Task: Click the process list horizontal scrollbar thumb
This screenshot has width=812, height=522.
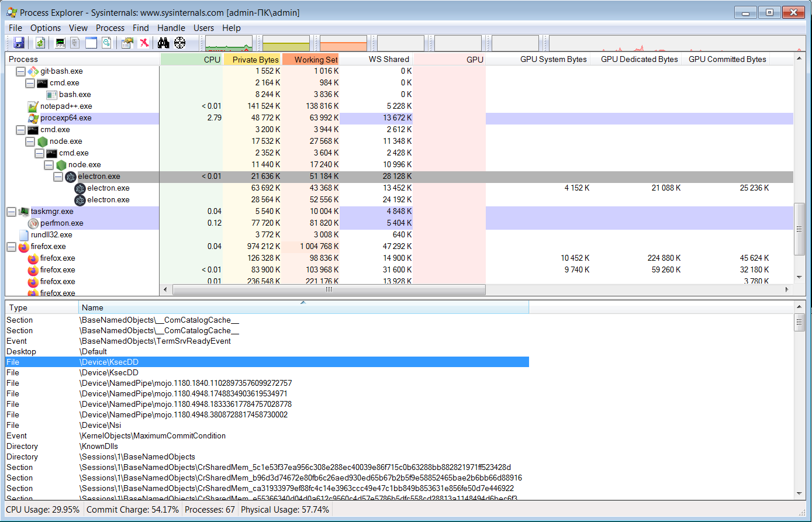Action: [x=329, y=289]
